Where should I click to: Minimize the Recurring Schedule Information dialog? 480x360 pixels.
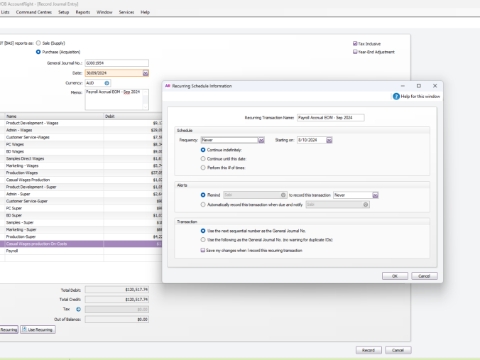(x=403, y=86)
